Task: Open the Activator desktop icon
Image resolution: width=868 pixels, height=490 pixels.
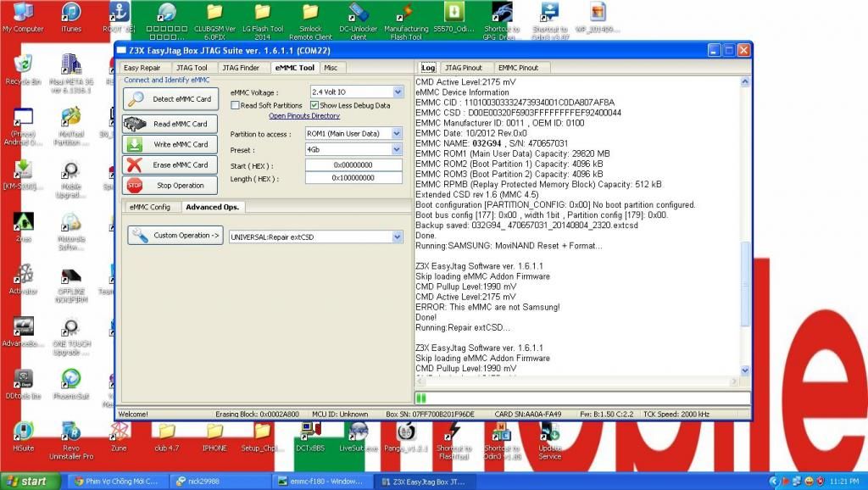Action: [23, 280]
